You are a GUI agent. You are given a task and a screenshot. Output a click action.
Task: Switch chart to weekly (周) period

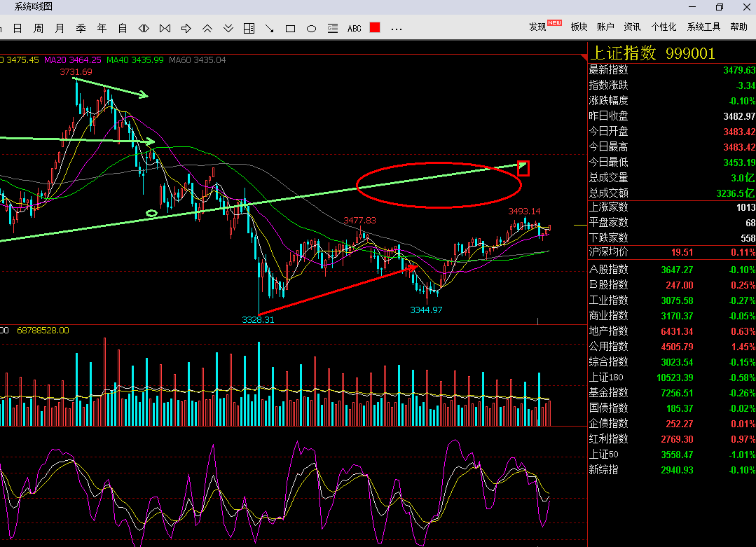tap(39, 29)
